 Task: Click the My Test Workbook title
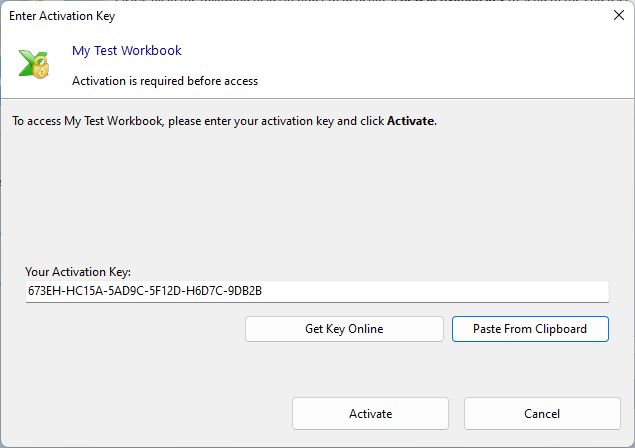pyautogui.click(x=127, y=51)
